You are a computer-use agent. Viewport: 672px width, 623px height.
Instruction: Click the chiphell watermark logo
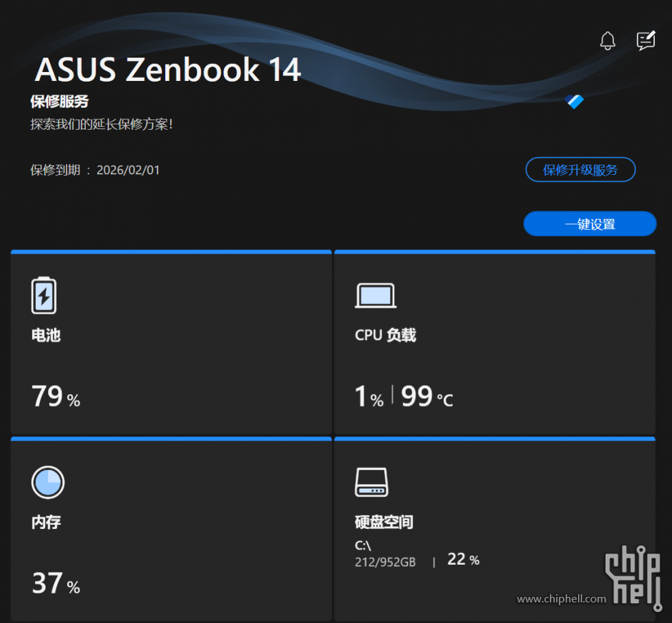(633, 578)
